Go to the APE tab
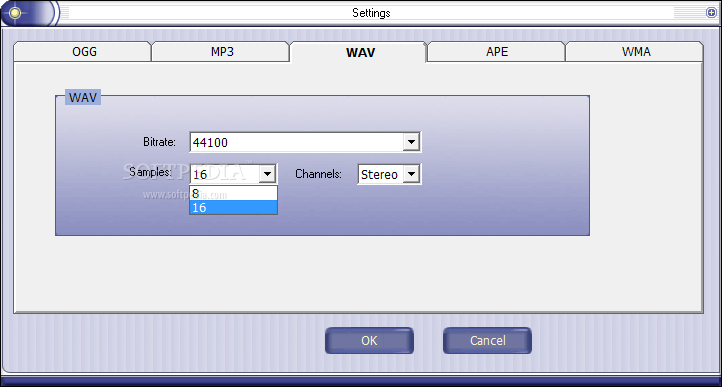 pos(496,52)
